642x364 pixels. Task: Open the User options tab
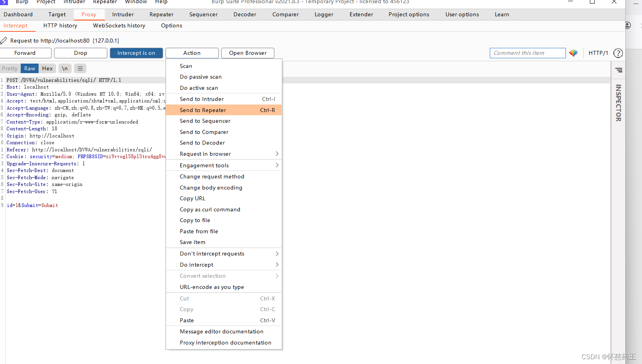pos(462,14)
